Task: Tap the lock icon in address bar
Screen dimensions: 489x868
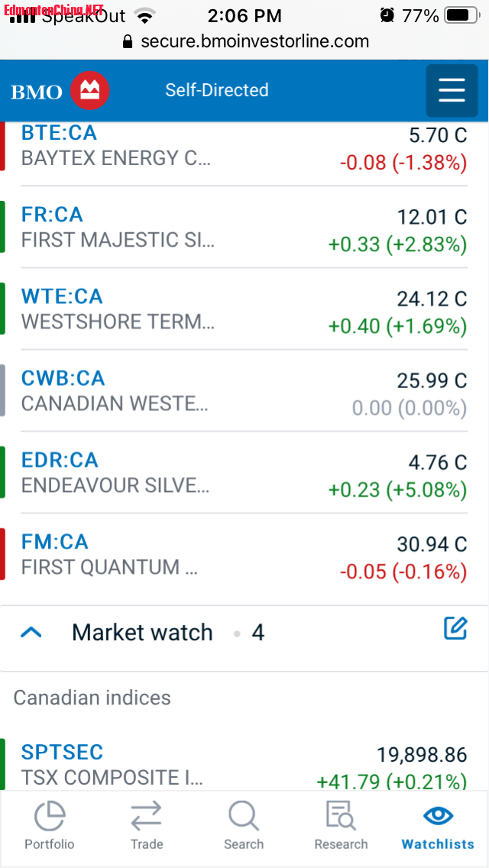Action: click(x=128, y=41)
